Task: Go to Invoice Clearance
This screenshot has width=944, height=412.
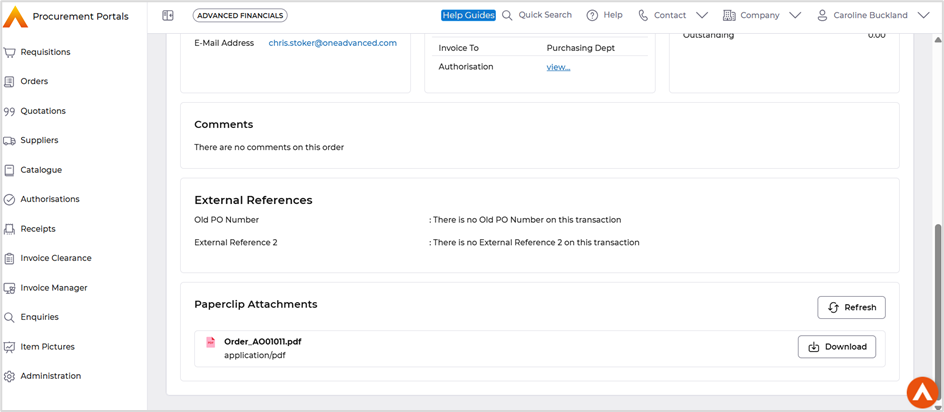Action: point(56,258)
